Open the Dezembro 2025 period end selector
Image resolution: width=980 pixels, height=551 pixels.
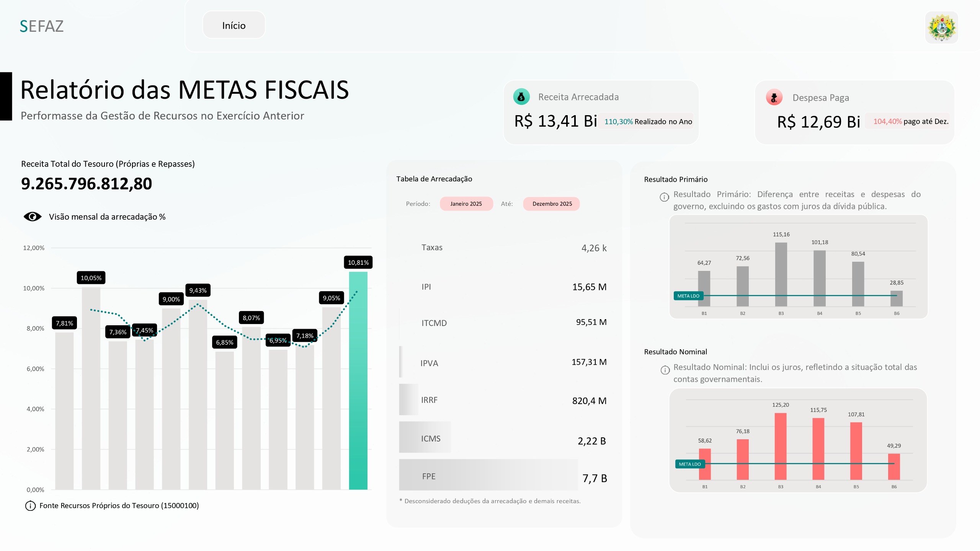(x=552, y=204)
